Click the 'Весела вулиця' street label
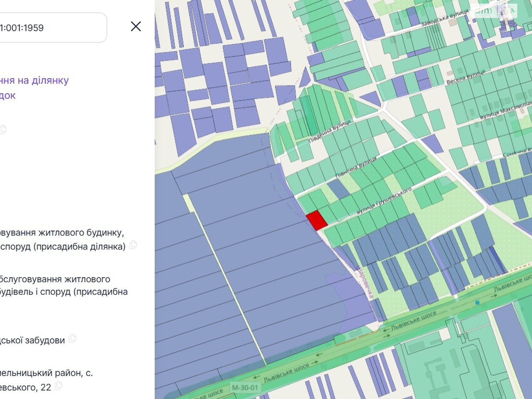This screenshot has height=399, width=532. click(x=465, y=77)
